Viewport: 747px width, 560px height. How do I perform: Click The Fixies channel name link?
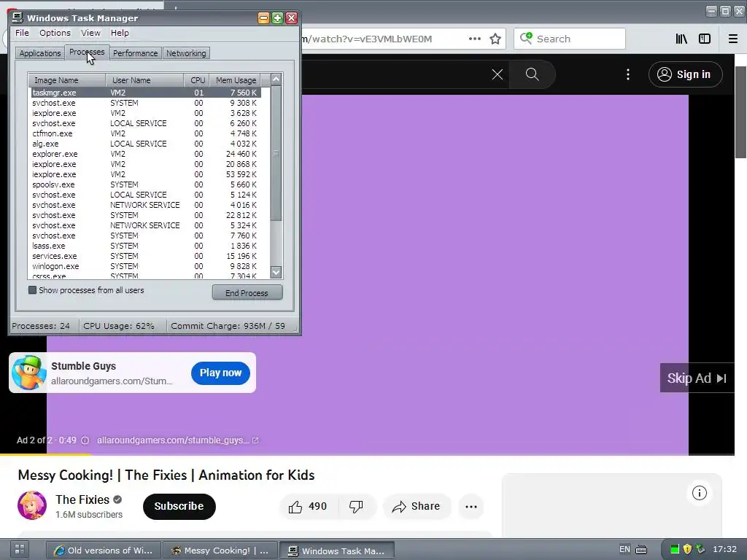[x=82, y=499]
